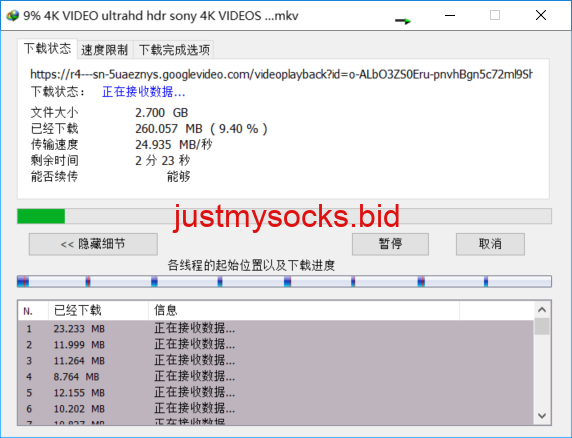Click the transfer speed 24.935 MB/秒

tap(174, 145)
